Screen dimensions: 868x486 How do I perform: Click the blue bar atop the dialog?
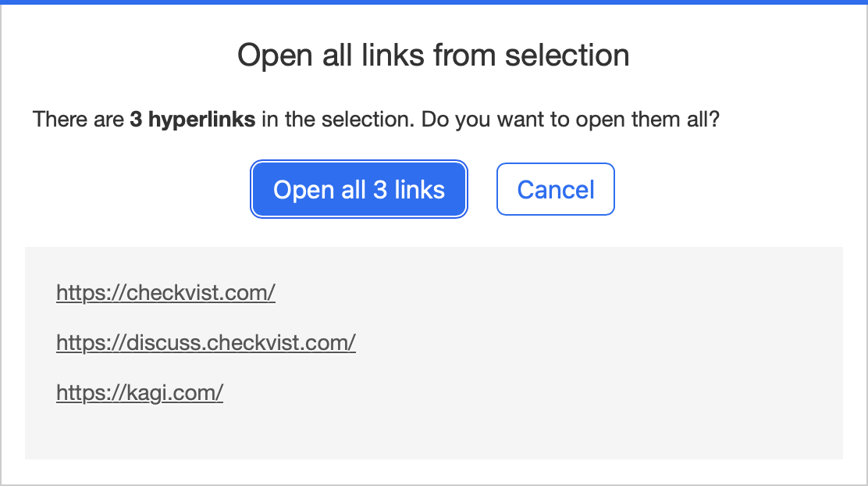434,2
